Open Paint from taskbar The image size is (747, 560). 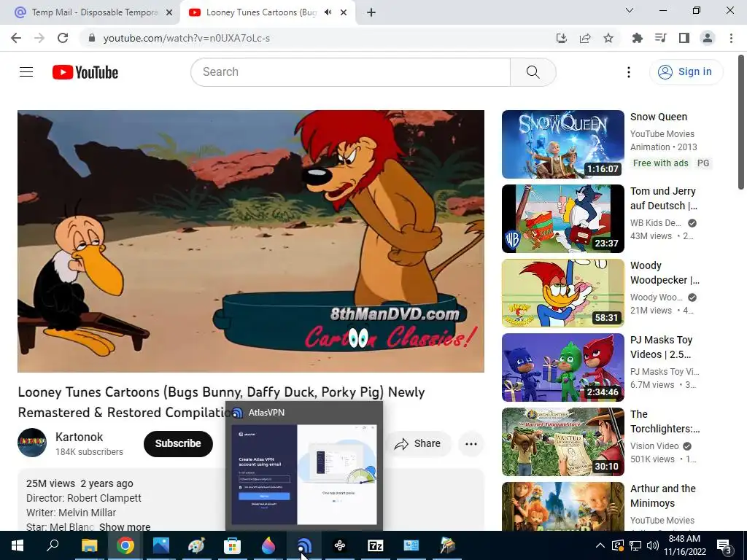click(x=196, y=545)
